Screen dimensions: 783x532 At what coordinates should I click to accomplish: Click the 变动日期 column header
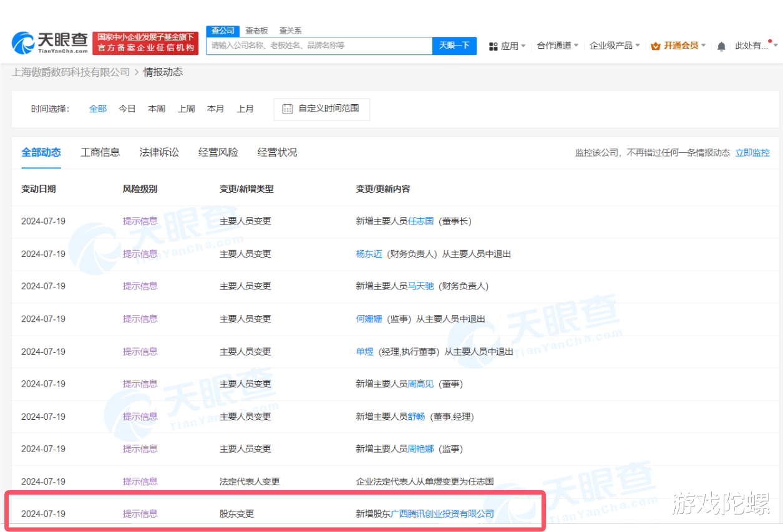coord(39,189)
